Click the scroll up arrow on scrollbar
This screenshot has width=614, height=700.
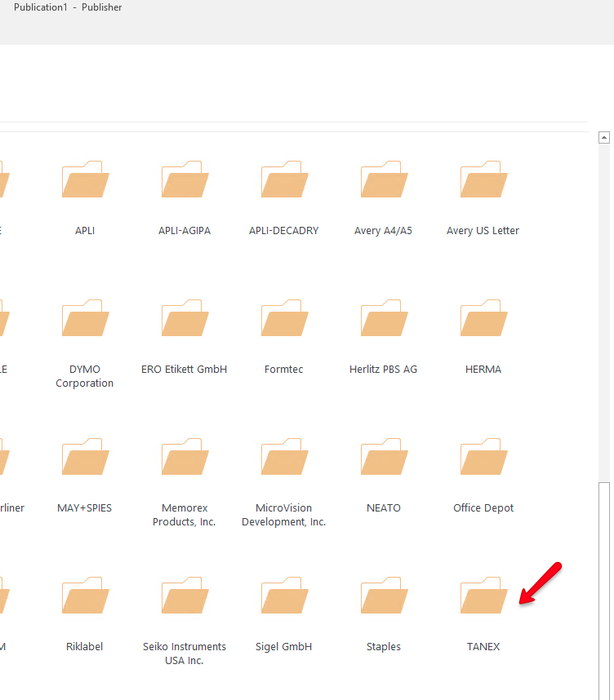pyautogui.click(x=604, y=137)
